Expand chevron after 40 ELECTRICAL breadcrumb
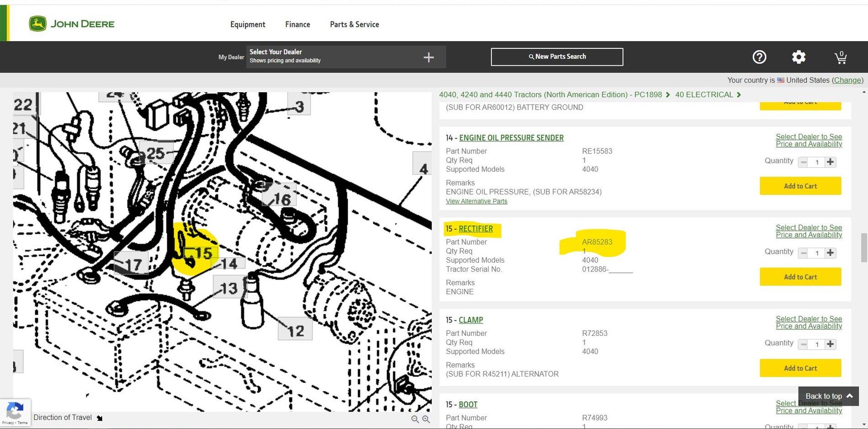This screenshot has width=868, height=429. 739,95
